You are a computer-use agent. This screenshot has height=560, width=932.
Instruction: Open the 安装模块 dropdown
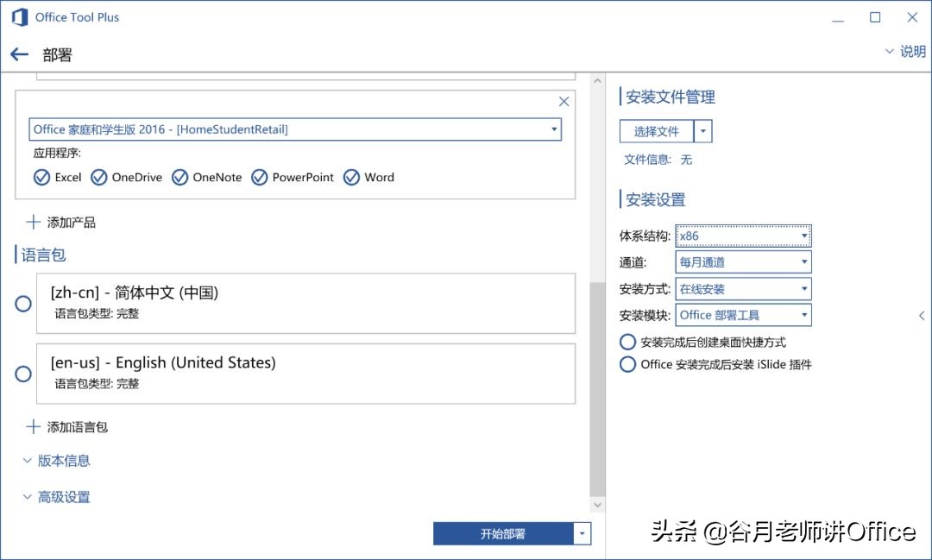pos(744,315)
